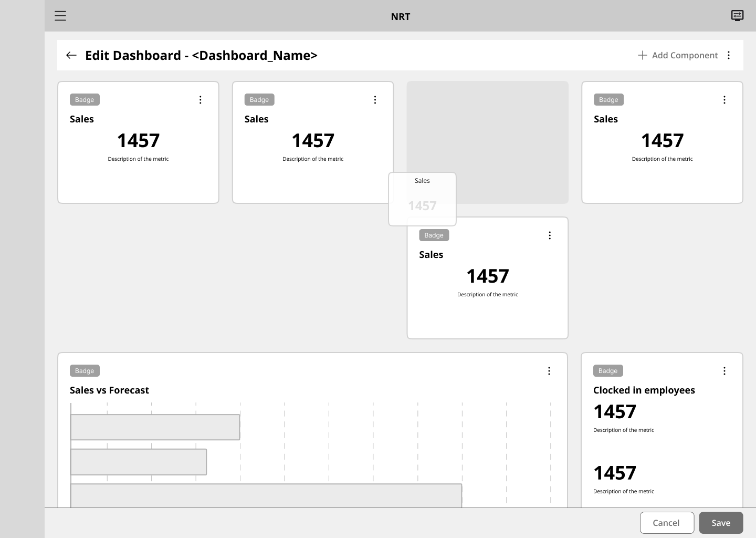Open the kebab menu on the second Sales card
Screen dimensions: 756x538
click(x=375, y=100)
